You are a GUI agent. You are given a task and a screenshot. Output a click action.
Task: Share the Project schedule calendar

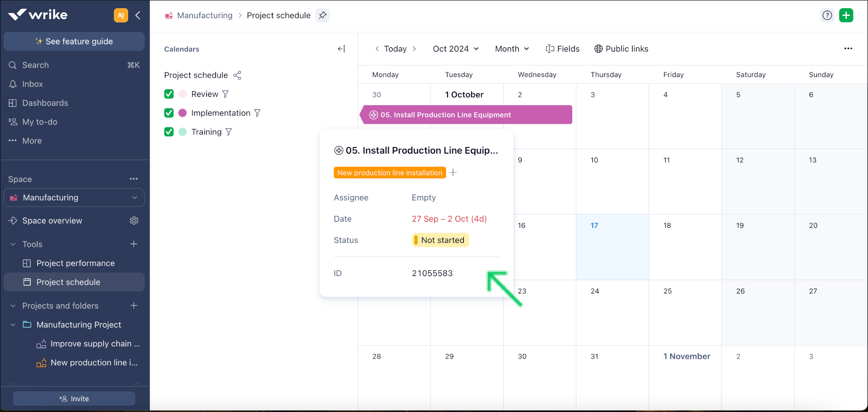pyautogui.click(x=237, y=75)
